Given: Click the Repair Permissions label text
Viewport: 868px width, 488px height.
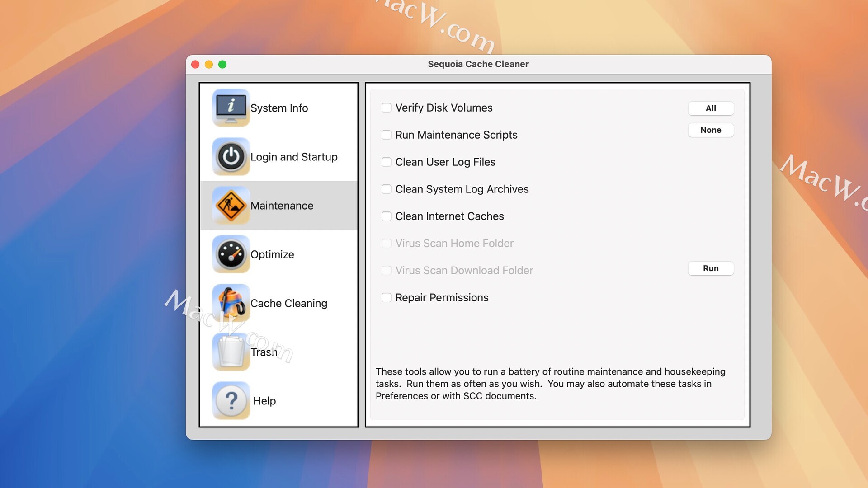Looking at the screenshot, I should pyautogui.click(x=442, y=298).
